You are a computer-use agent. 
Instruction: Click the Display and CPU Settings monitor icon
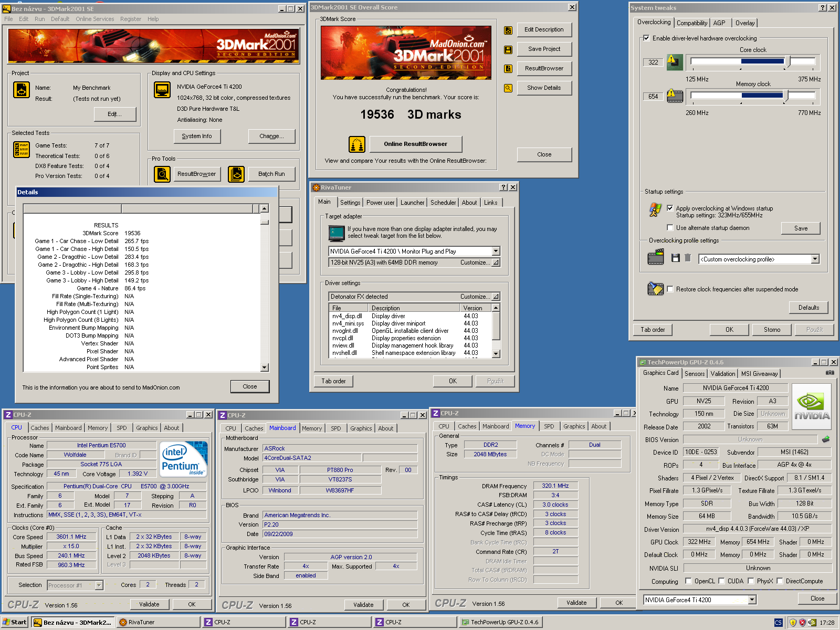pos(162,90)
